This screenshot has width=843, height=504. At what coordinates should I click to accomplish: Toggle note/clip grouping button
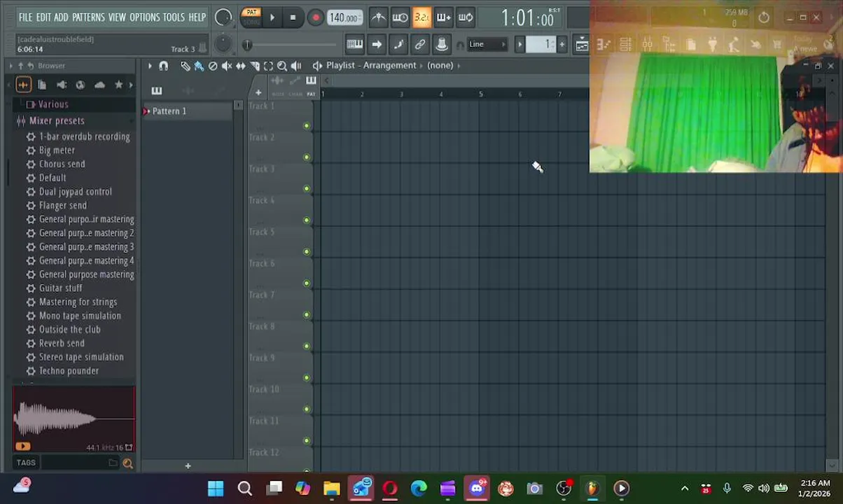pos(398,44)
